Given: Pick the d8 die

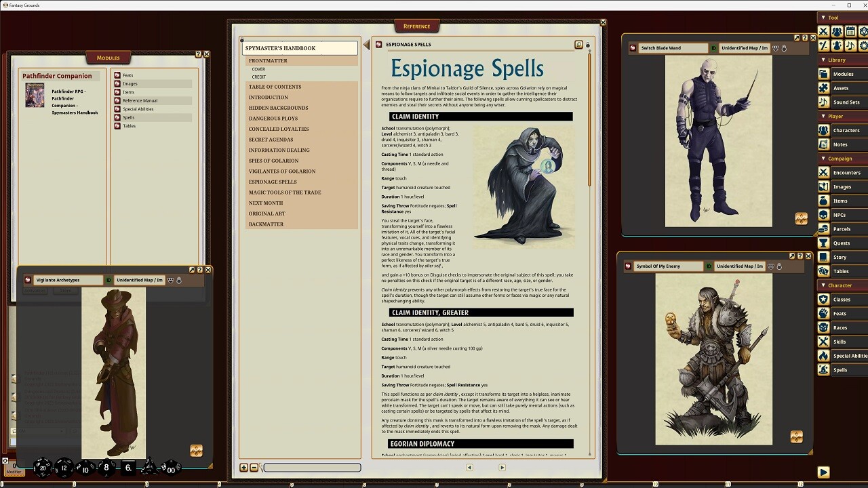Looking at the screenshot, I should click(x=106, y=467).
